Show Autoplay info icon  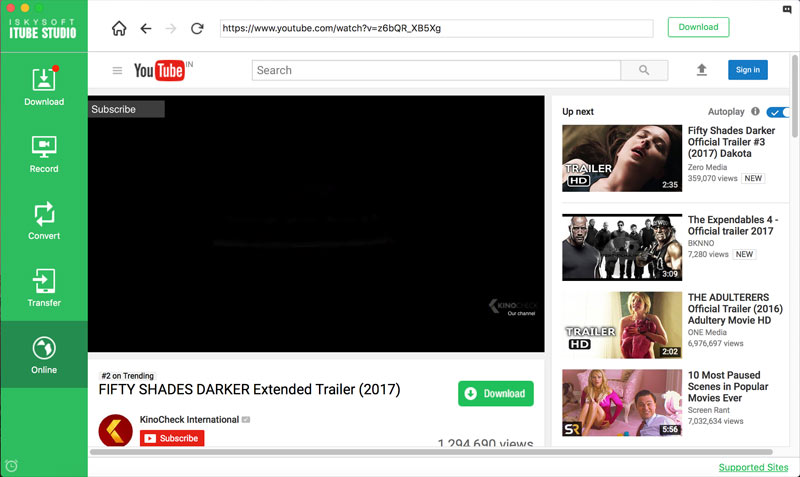pos(755,111)
